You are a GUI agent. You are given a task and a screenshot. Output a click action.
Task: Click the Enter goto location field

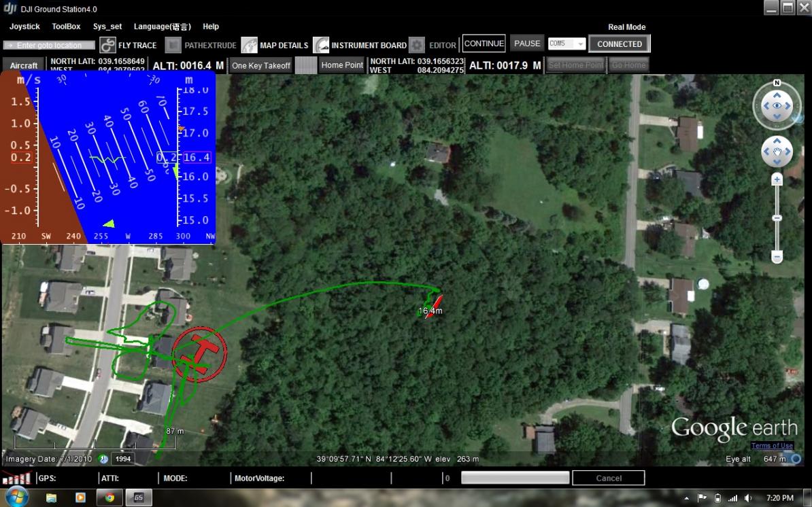pos(48,46)
